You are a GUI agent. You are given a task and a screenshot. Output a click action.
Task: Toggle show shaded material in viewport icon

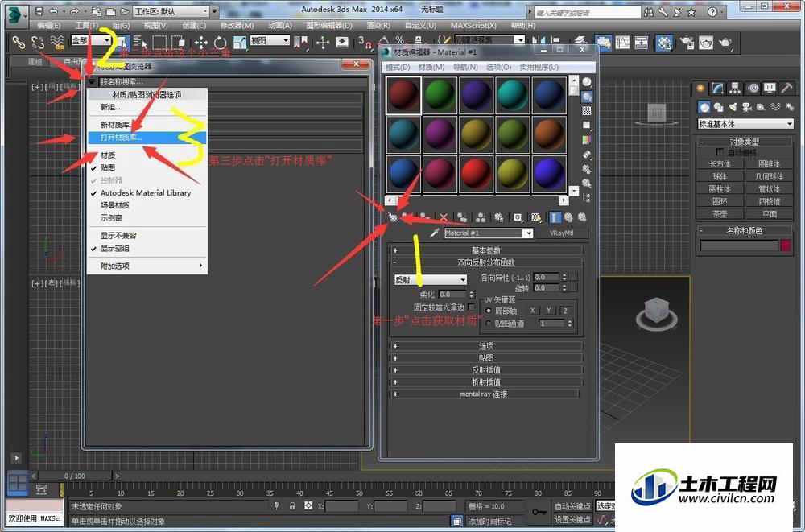536,218
